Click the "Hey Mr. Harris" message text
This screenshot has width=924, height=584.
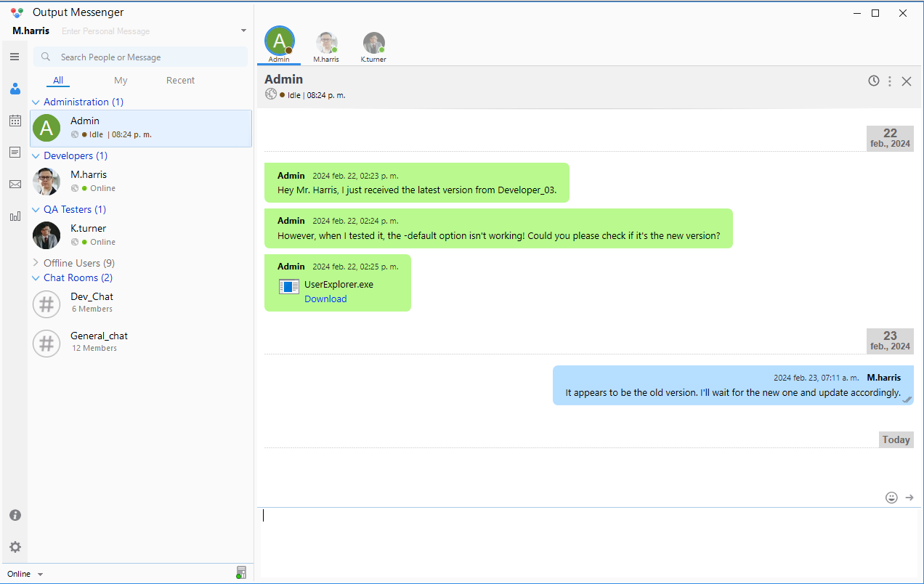tap(417, 190)
